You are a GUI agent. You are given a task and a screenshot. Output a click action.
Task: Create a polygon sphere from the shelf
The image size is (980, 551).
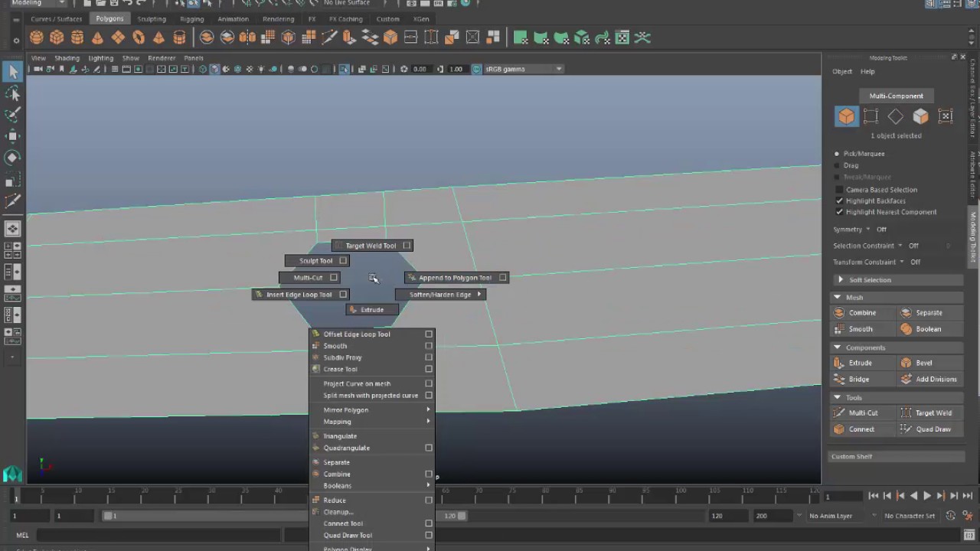[36, 37]
